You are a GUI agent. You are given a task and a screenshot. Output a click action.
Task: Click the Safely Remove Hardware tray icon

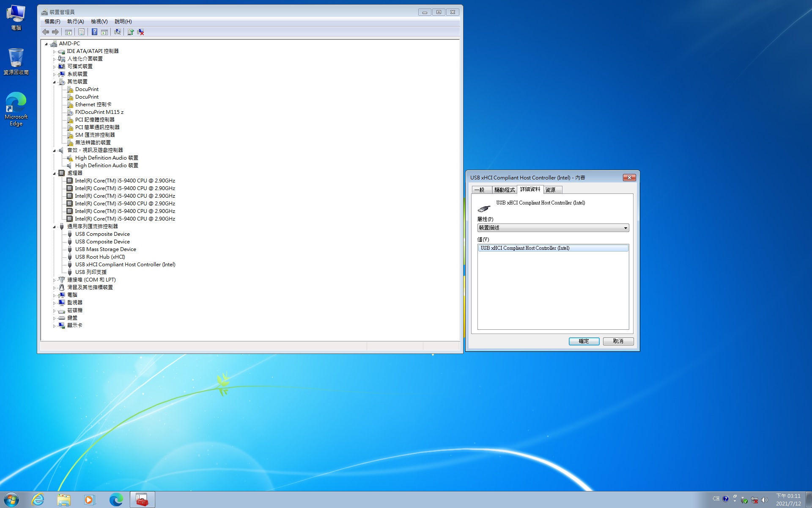(744, 500)
